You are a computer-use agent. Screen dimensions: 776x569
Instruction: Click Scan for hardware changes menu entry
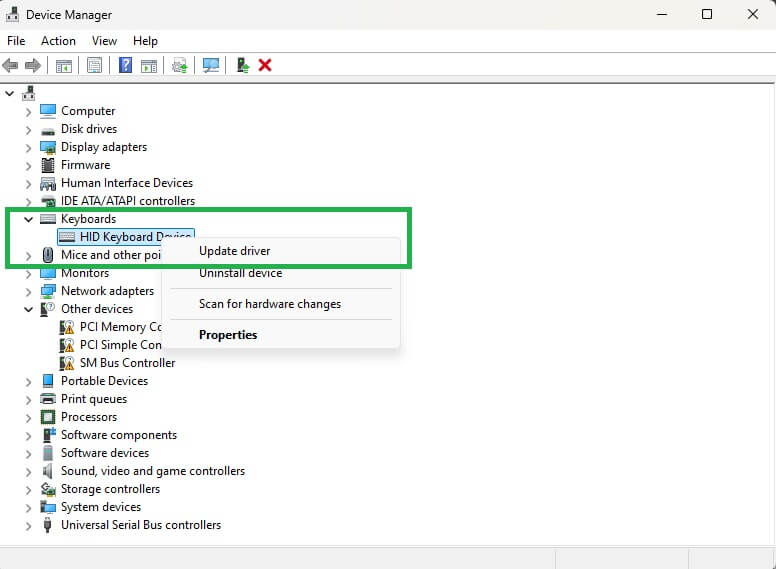(270, 304)
